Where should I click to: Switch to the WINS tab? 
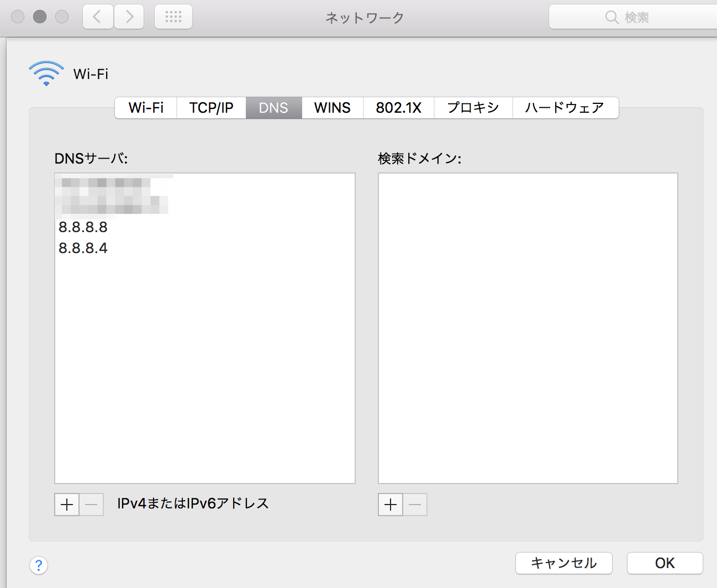pos(333,108)
